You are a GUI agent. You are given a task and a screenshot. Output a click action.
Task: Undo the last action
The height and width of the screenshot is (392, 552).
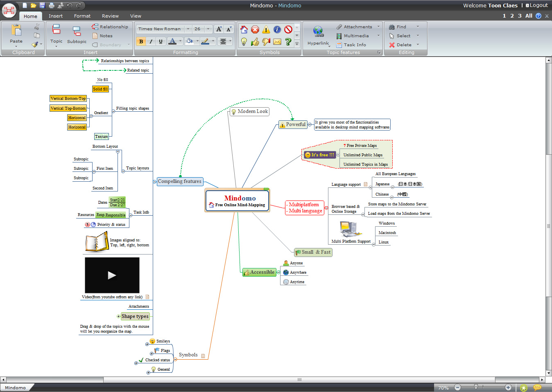pyautogui.click(x=70, y=5)
